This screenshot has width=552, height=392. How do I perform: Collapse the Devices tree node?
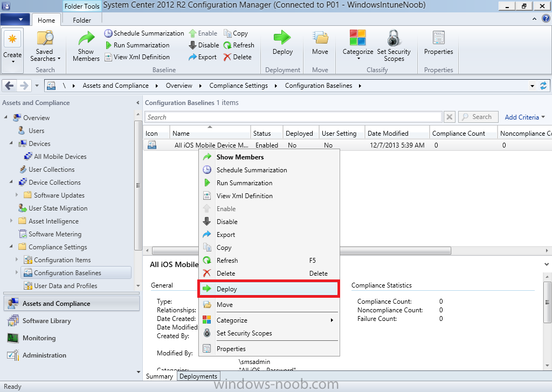pos(11,143)
